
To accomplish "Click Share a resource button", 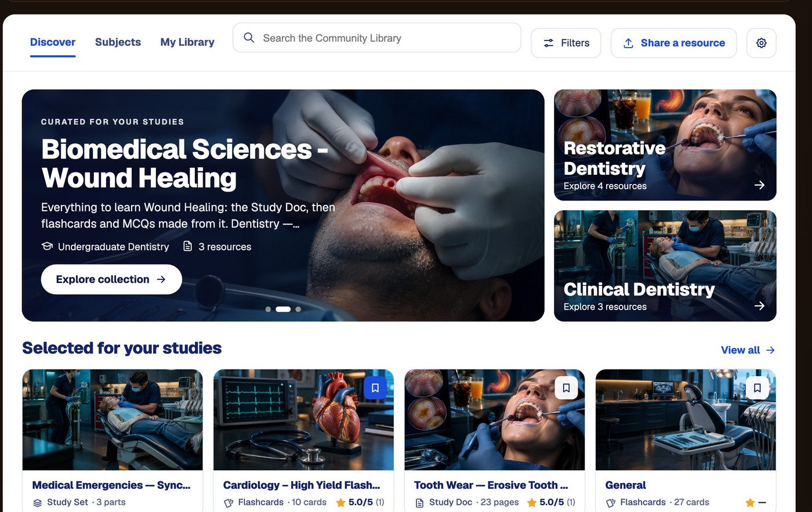I will coord(674,43).
